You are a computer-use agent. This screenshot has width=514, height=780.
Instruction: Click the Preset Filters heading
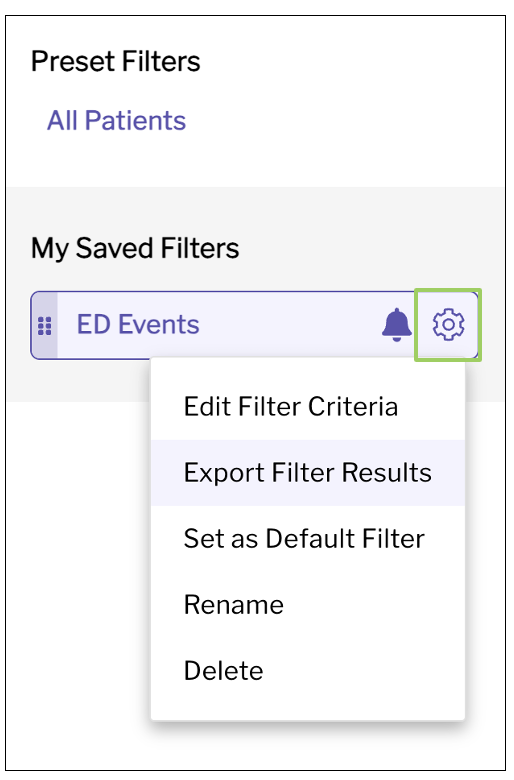coord(115,61)
